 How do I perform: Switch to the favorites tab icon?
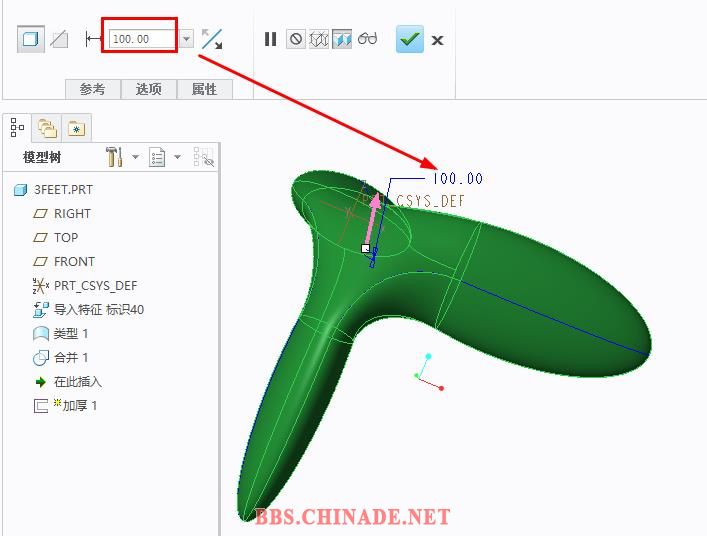[76, 129]
